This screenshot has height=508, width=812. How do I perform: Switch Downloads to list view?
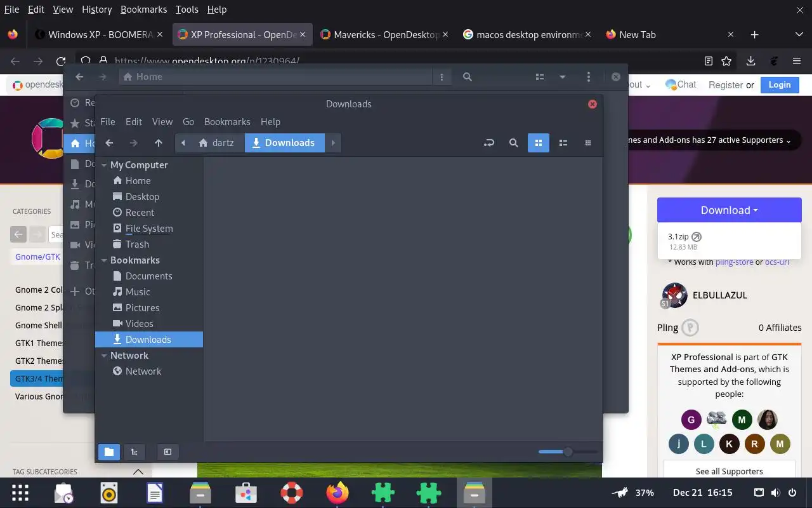[x=563, y=143]
